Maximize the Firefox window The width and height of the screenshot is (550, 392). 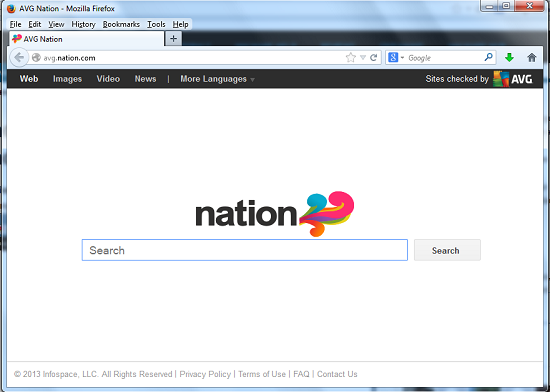tap(506, 6)
